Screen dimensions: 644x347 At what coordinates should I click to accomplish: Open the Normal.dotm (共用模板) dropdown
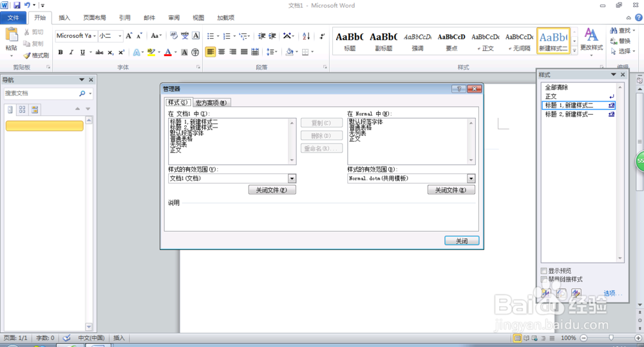pos(471,178)
